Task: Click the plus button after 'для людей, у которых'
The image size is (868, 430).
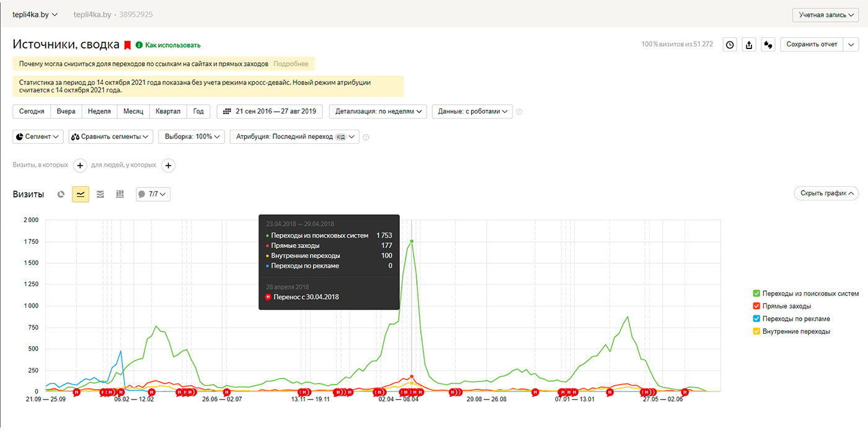Action: (x=169, y=166)
